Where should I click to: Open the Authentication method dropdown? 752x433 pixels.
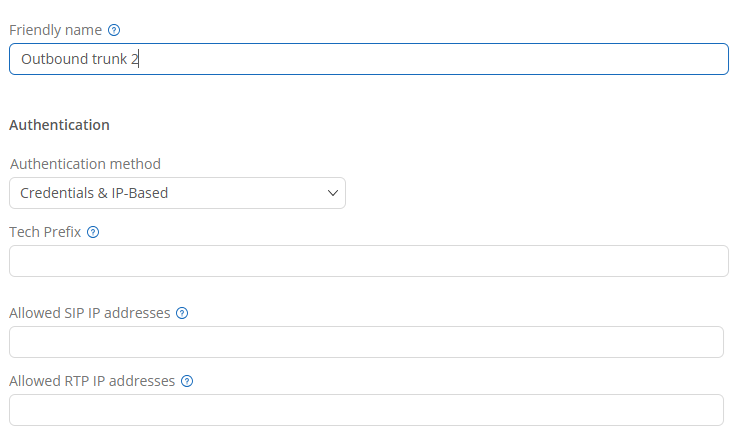177,193
